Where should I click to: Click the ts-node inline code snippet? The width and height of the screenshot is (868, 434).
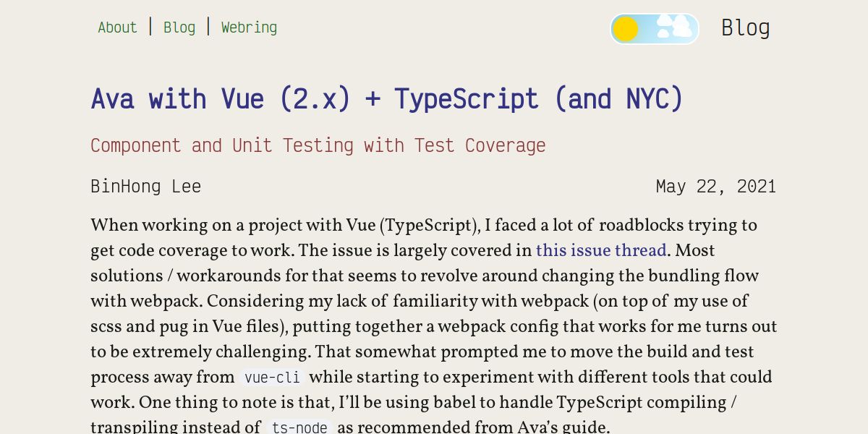point(298,426)
